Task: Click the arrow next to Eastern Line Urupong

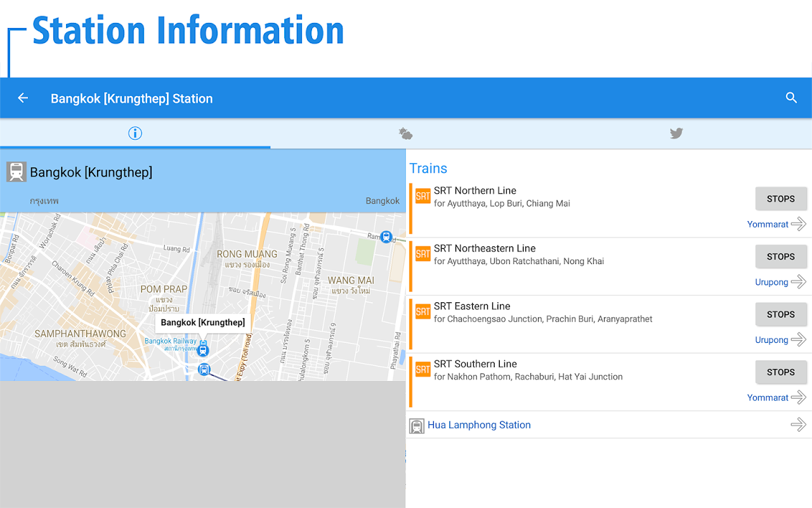Action: click(799, 339)
